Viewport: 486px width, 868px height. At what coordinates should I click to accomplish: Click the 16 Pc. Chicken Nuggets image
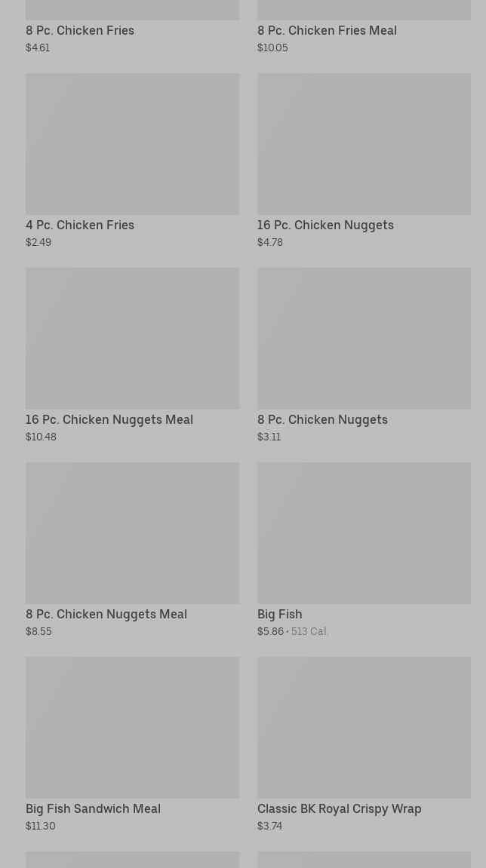click(x=364, y=144)
